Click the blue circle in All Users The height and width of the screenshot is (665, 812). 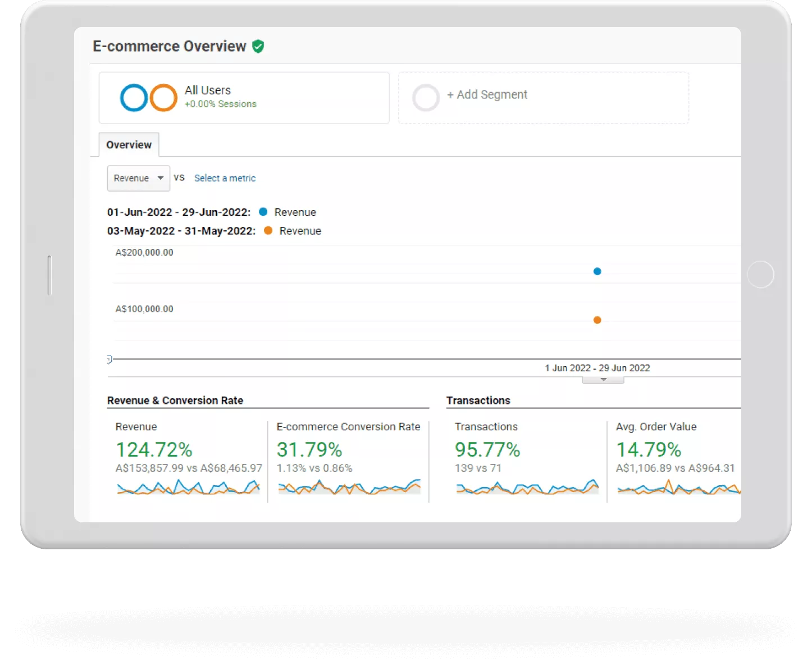tap(134, 98)
